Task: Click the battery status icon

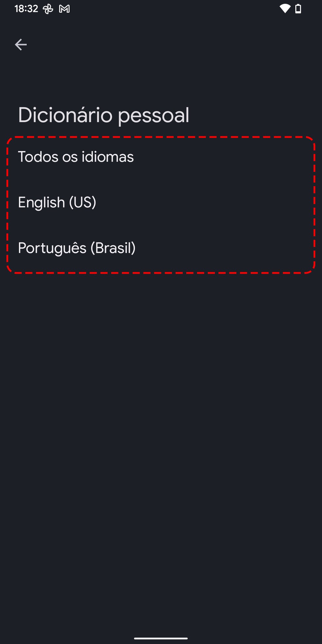Action: pos(298,9)
